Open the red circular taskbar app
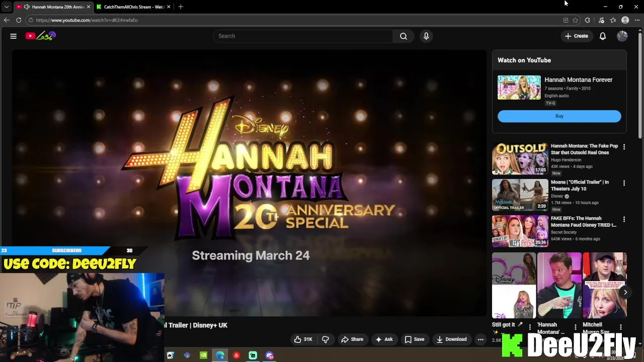Viewport: 644px width, 362px height. click(236, 355)
